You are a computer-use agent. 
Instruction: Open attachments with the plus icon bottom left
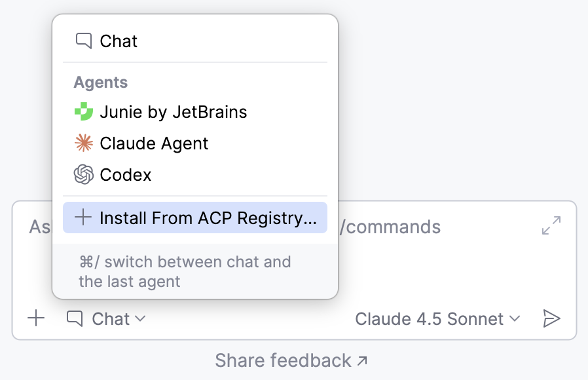[x=36, y=319]
